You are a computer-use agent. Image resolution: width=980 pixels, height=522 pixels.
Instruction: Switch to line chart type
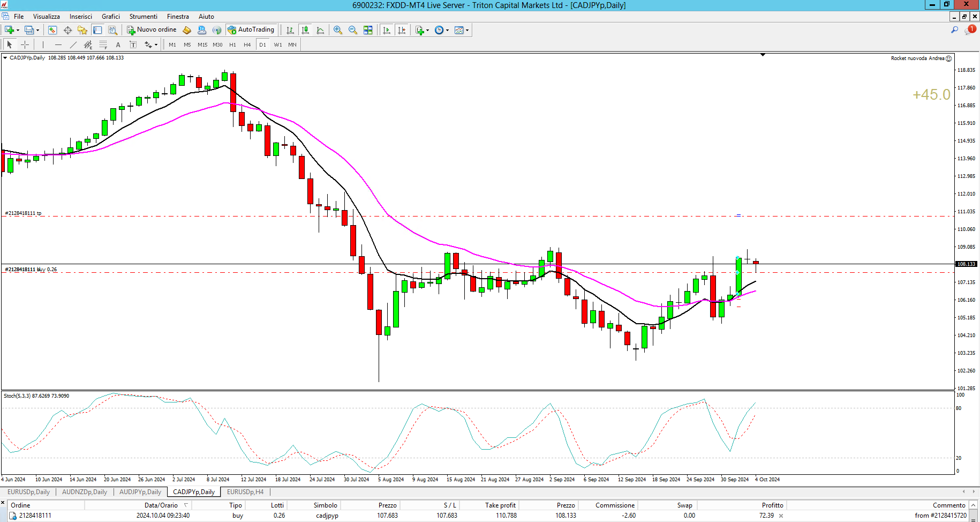(x=320, y=30)
